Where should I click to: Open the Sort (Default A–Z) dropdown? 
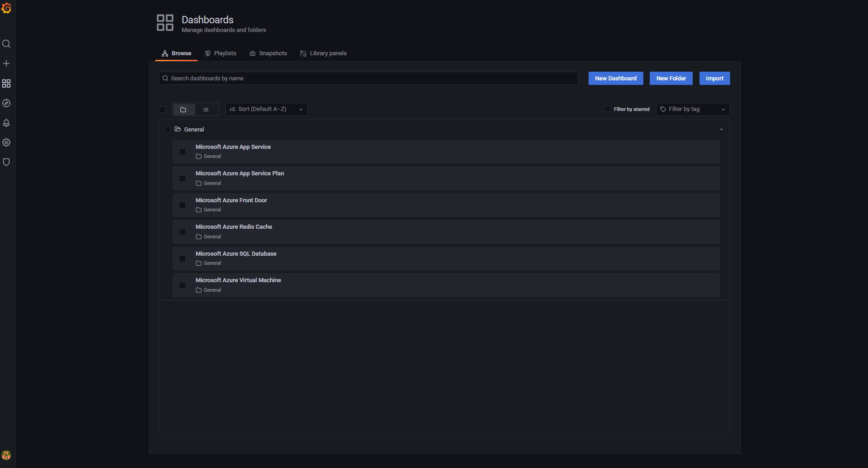(x=267, y=109)
